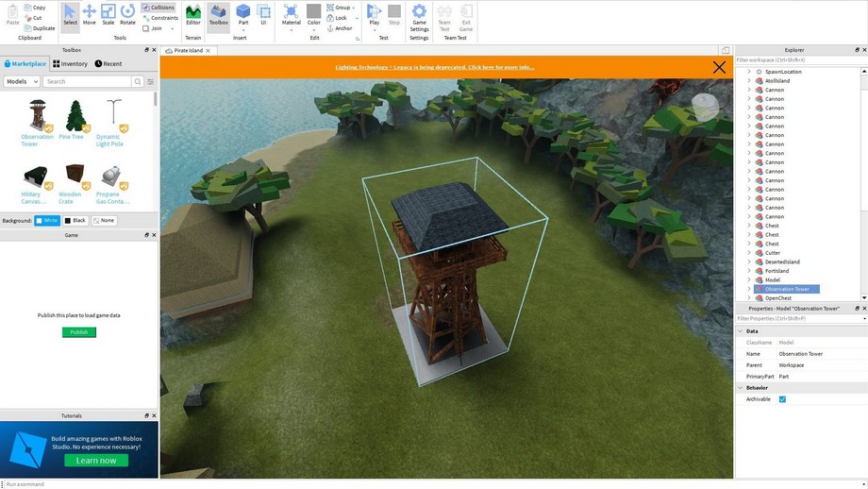
Task: Select OpenChest in Explorer
Action: pyautogui.click(x=777, y=298)
